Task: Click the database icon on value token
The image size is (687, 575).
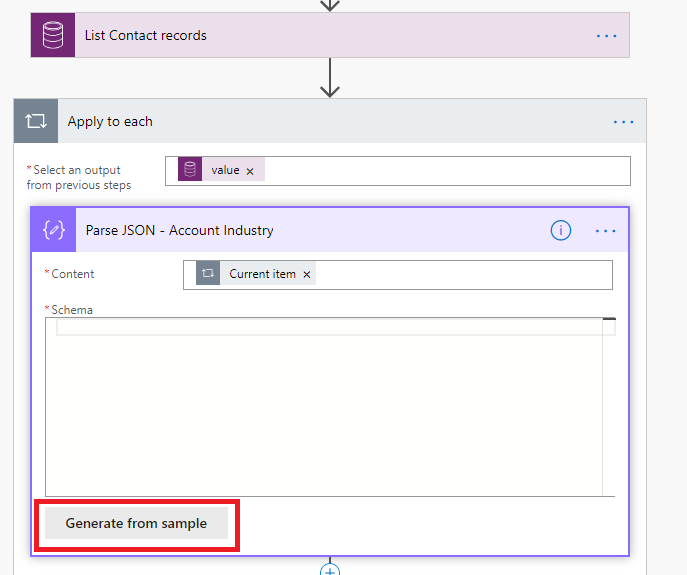Action: pos(190,169)
